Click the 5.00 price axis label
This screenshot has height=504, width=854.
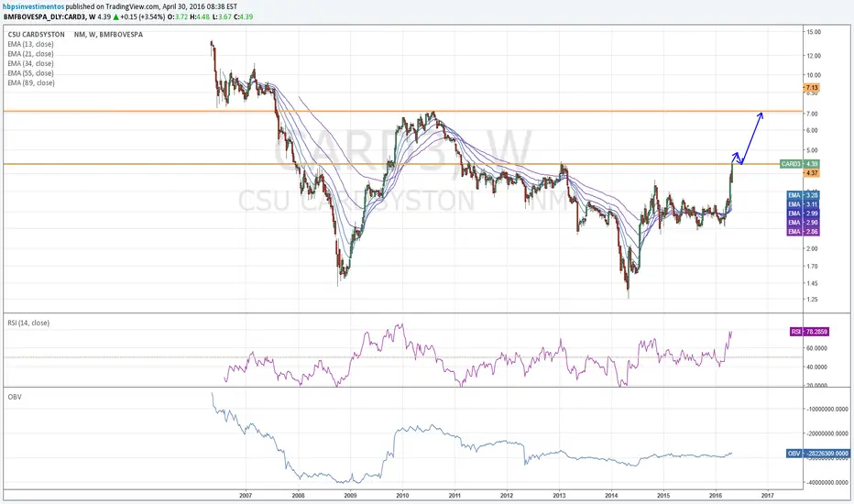click(812, 150)
